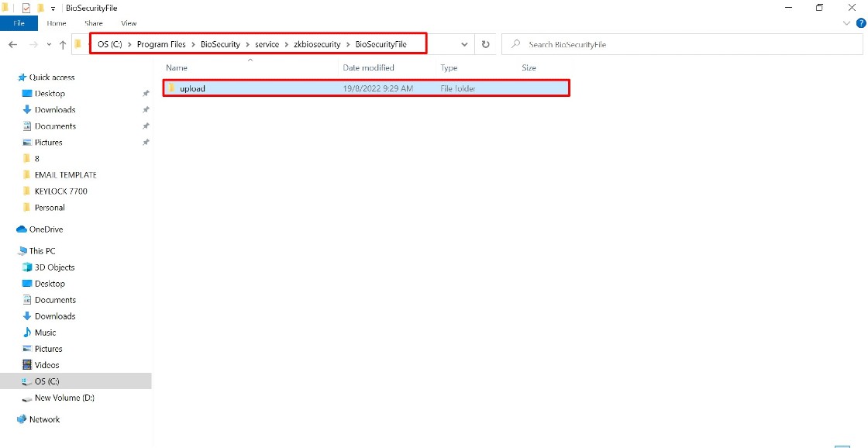Viewport: 868px width, 448px height.
Task: Open Videos under This PC
Action: point(46,365)
